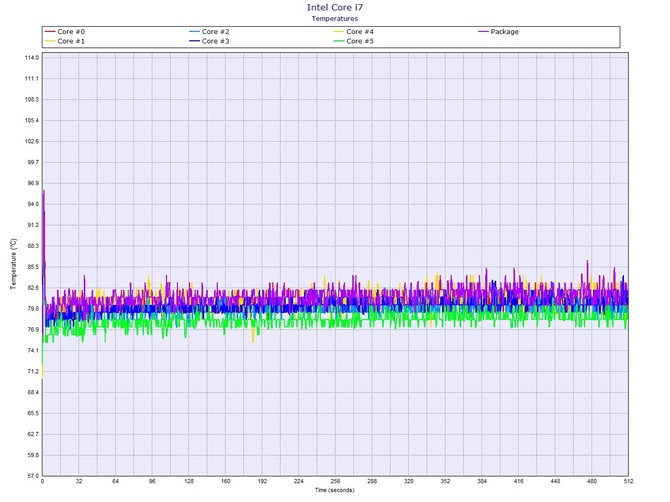Click the Time (seconds) axis label
The image size is (670, 502).
tap(335, 490)
